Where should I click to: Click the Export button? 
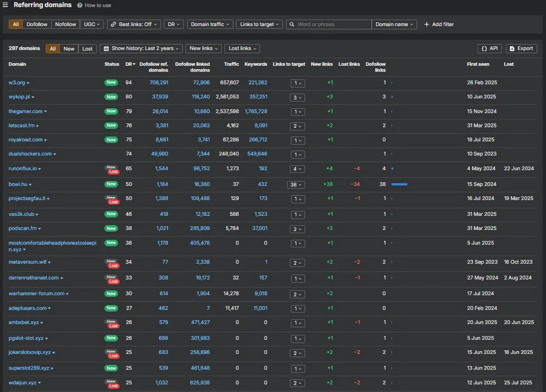coord(522,48)
